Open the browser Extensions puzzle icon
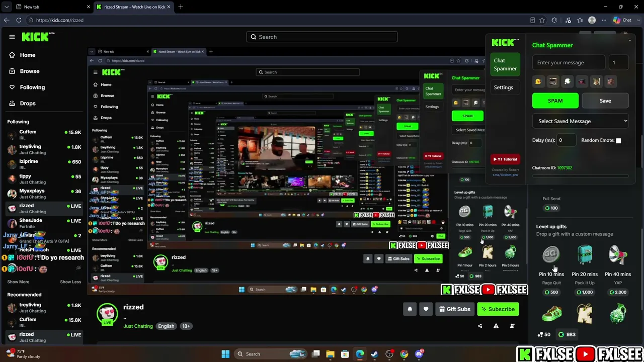The width and height of the screenshot is (644, 362). [554, 20]
